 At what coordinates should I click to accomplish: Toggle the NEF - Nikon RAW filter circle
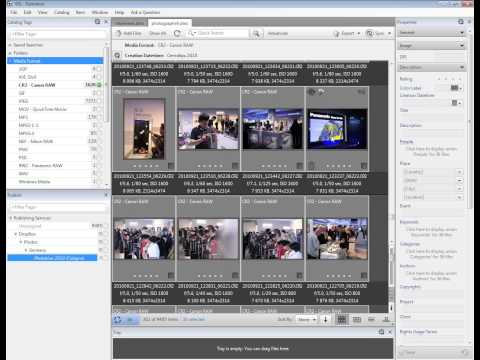pos(99,141)
